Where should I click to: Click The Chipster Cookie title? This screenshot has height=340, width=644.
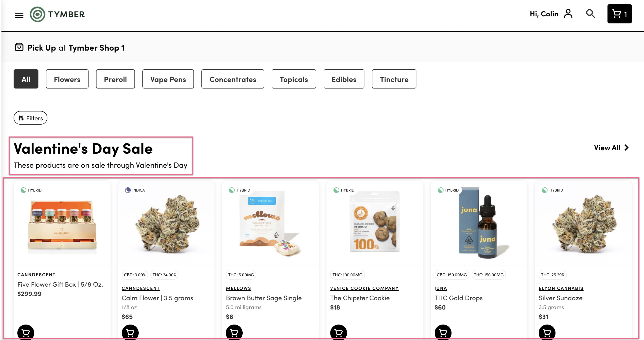coord(360,298)
